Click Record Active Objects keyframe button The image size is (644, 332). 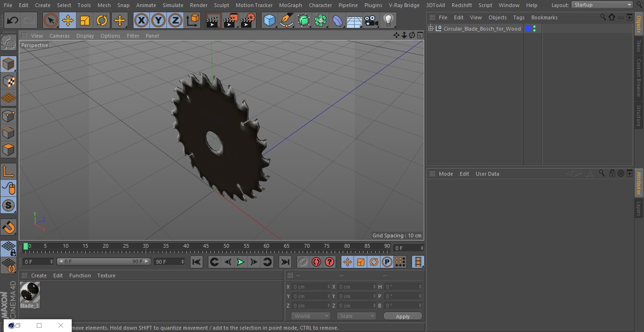(303, 262)
